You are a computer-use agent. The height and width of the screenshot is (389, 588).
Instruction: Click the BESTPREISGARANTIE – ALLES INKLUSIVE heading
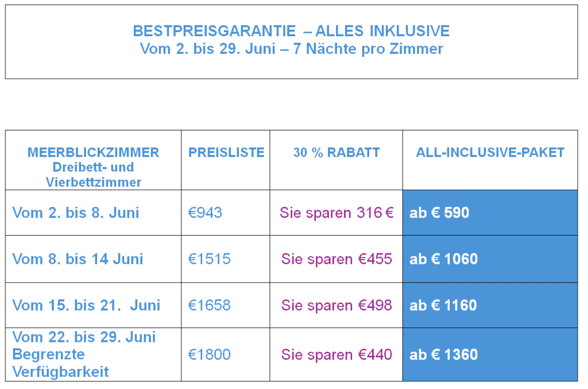pos(291,31)
